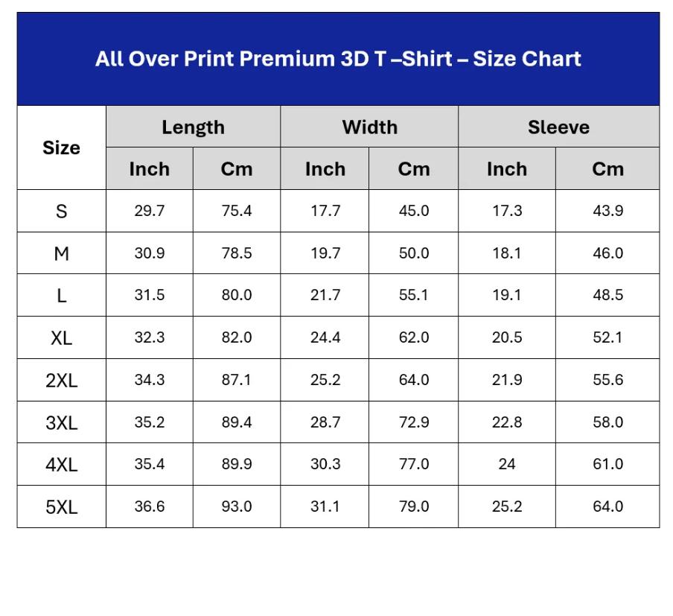Select the 2XL size row label
Viewport: 673px width, 616px height.
(61, 380)
